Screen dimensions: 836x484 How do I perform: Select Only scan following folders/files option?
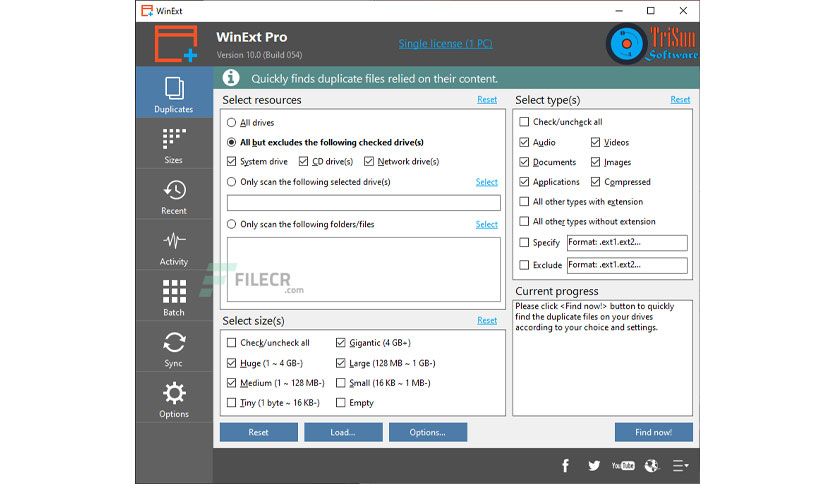[231, 224]
